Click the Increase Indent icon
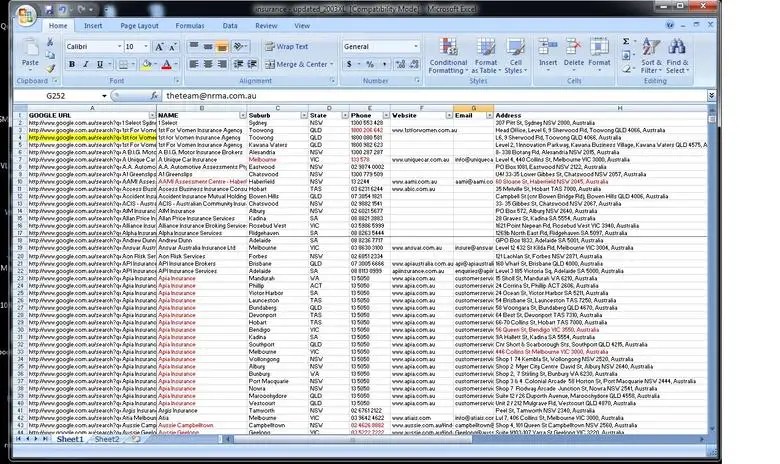Image resolution: width=780 pixels, height=464 pixels. (252, 64)
